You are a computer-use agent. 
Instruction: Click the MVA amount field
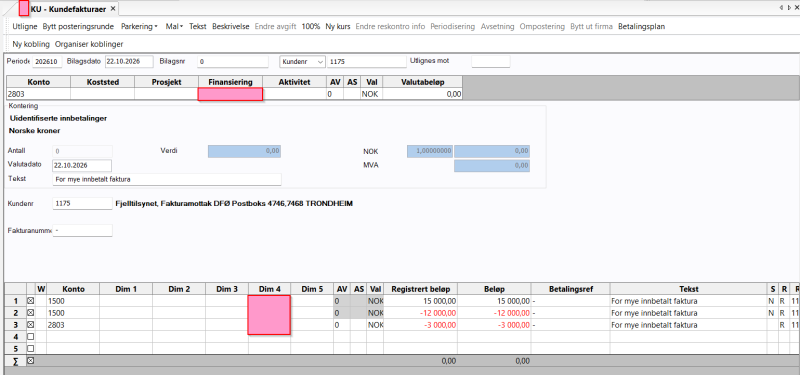(x=492, y=166)
